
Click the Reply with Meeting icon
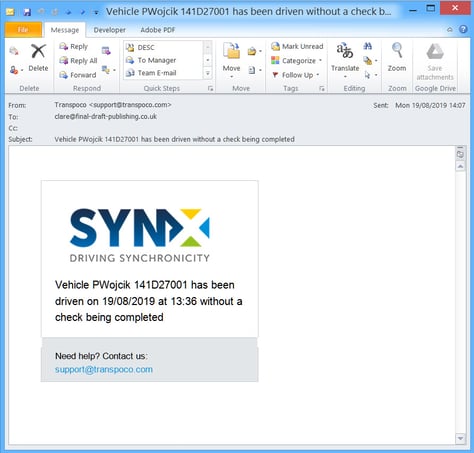[x=106, y=51]
